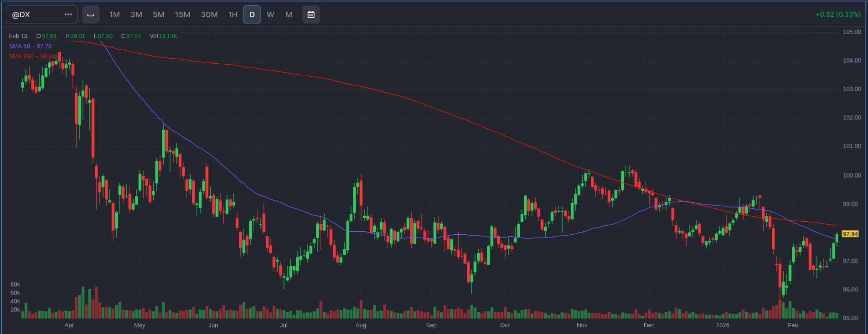Viewport: 868px width, 334px height.
Task: Switch to 30M candles
Action: tap(209, 15)
